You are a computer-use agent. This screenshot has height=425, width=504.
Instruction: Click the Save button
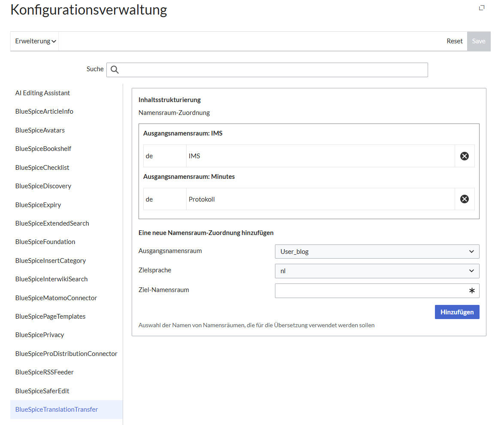click(478, 41)
